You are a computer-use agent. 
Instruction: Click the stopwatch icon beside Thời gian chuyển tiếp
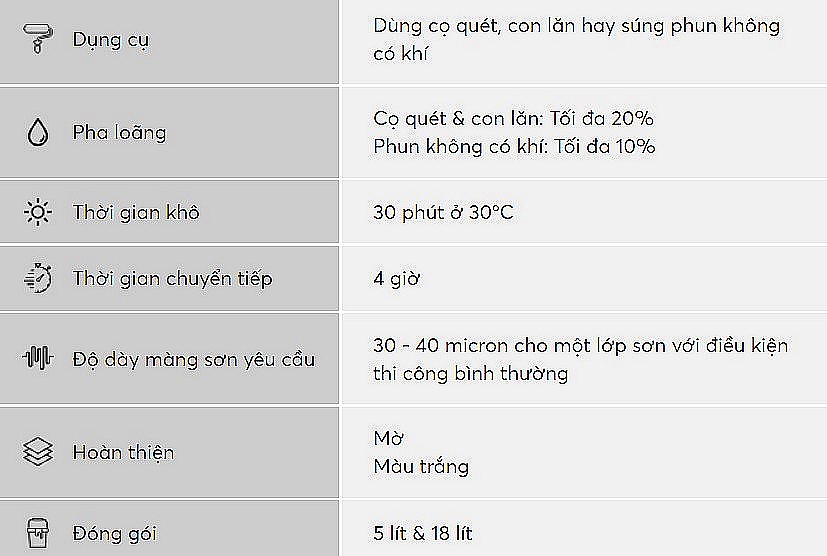[x=37, y=278]
